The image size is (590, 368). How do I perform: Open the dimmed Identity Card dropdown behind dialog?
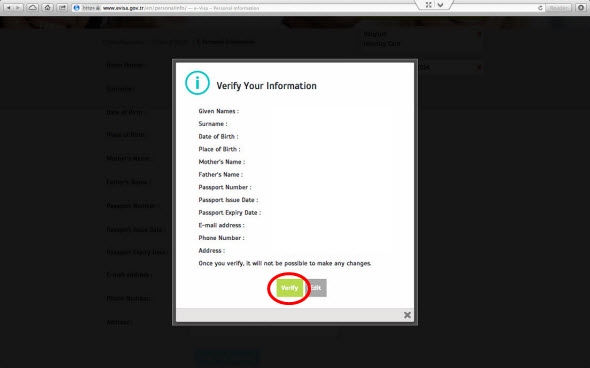[421, 39]
